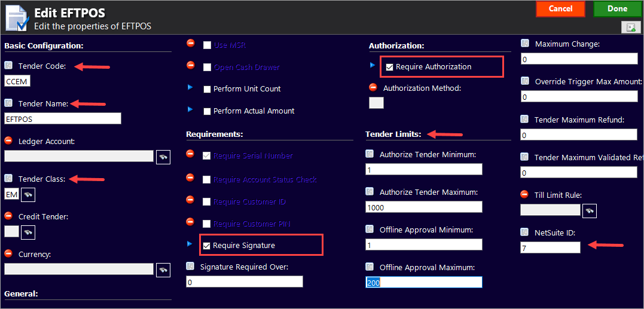Click the export icon below Done button

coord(630,27)
